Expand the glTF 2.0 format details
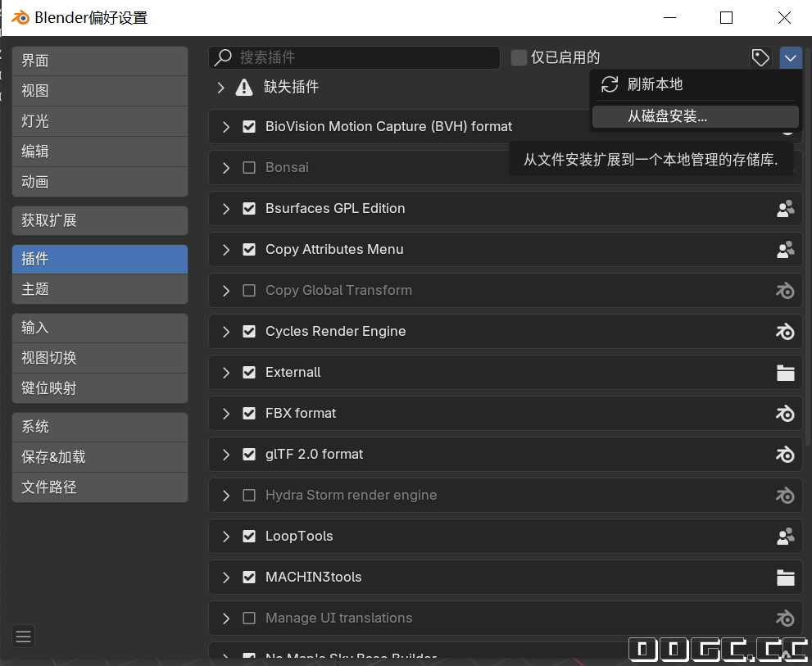812x666 pixels. [226, 455]
